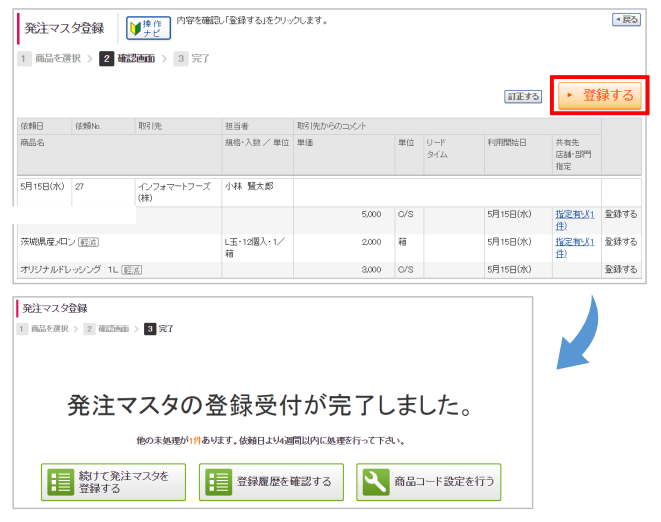Click the インフォマートフーズ supplier cell
Screen dimensions: 661x522
[x=174, y=190]
